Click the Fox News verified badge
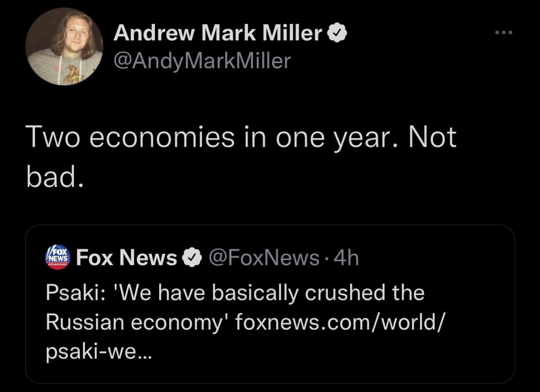This screenshot has width=540, height=392. pyautogui.click(x=191, y=258)
